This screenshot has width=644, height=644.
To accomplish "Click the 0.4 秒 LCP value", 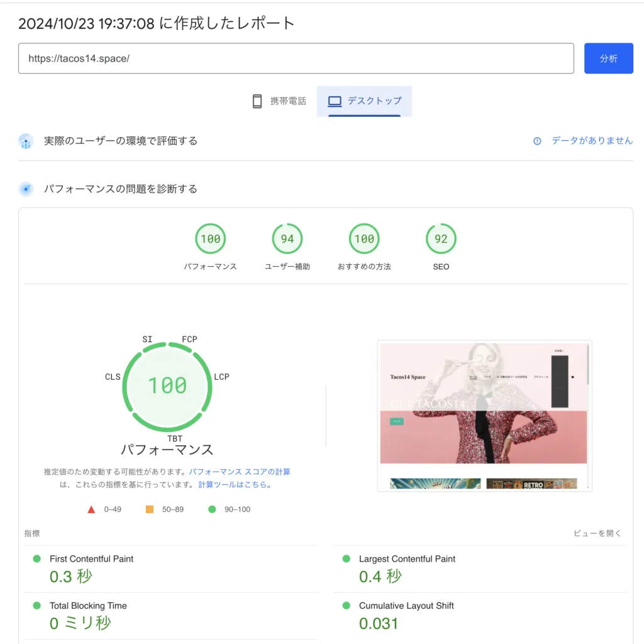I will tap(380, 577).
